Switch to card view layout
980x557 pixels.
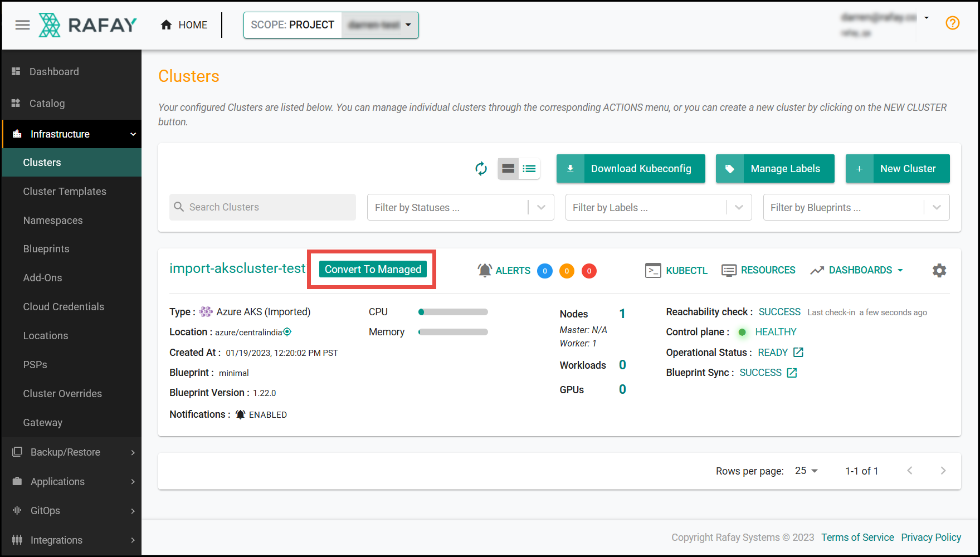508,168
